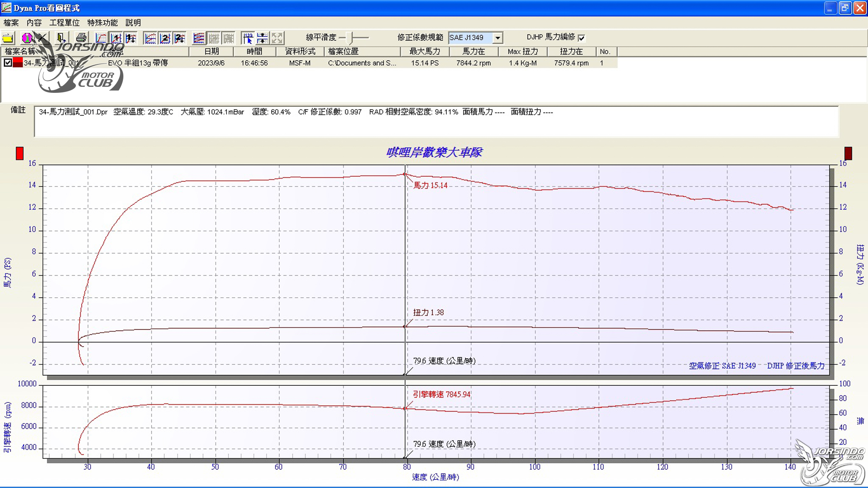Click the greyed expand-arrows fullscreen icon
The width and height of the screenshot is (868, 488).
(x=278, y=38)
